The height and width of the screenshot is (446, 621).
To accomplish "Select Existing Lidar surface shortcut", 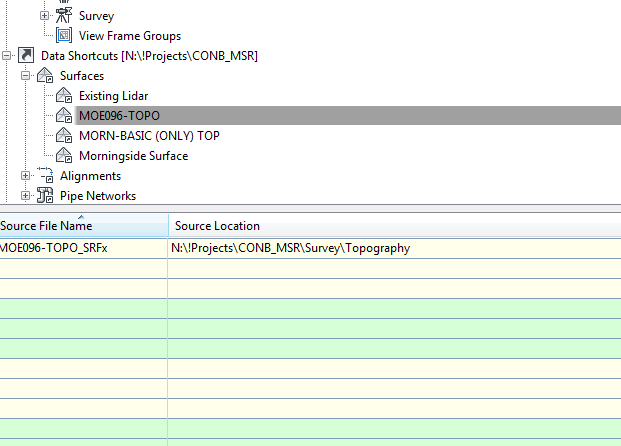I will 113,96.
